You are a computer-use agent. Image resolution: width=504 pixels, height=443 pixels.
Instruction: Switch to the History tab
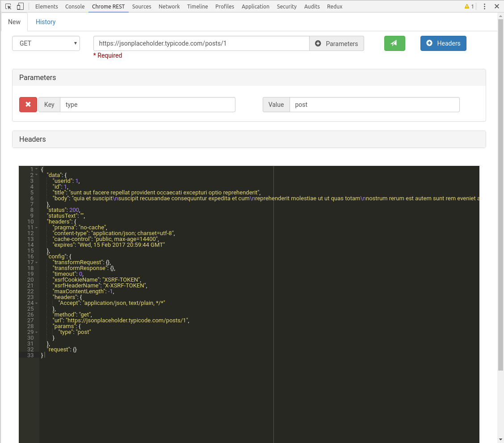click(x=46, y=22)
